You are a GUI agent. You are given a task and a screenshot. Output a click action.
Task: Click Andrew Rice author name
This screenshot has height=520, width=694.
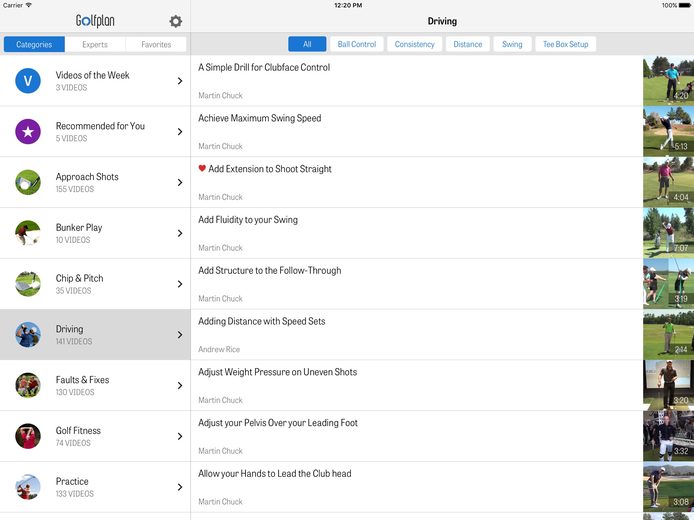(219, 349)
